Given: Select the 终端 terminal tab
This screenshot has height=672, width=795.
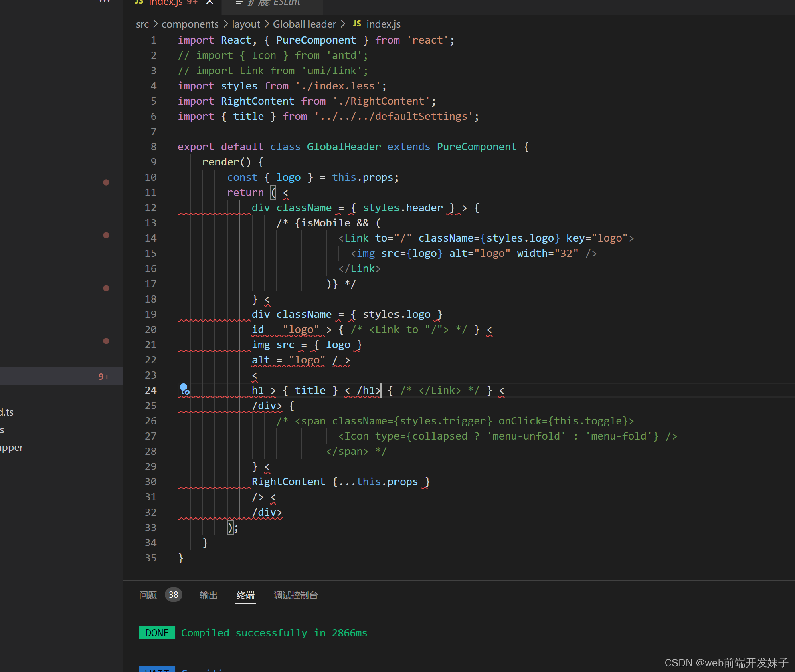Looking at the screenshot, I should point(245,595).
